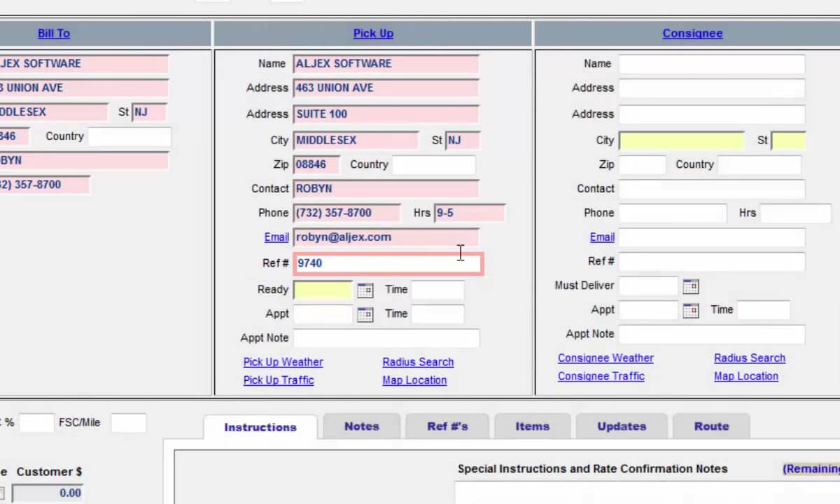Screen dimensions: 840x504
Task: Click the email field robyn@aljex.com
Action: coord(386,237)
